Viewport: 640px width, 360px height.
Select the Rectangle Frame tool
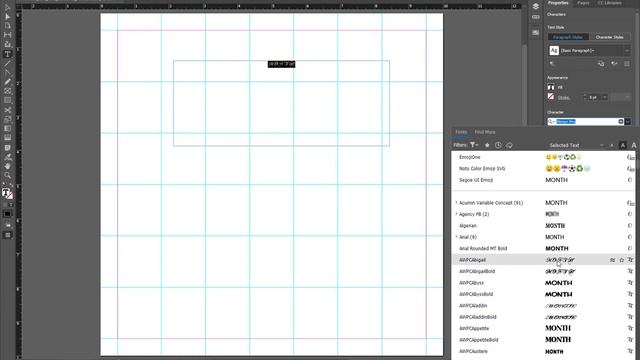pyautogui.click(x=7, y=91)
